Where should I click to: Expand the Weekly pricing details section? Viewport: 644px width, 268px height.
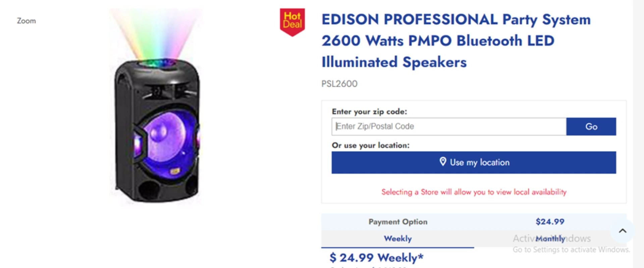[x=397, y=239]
